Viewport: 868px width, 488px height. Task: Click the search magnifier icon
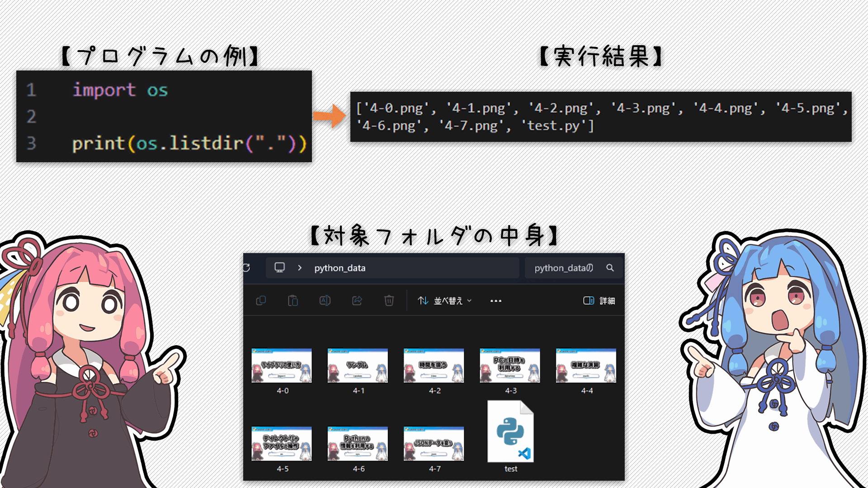tap(610, 267)
